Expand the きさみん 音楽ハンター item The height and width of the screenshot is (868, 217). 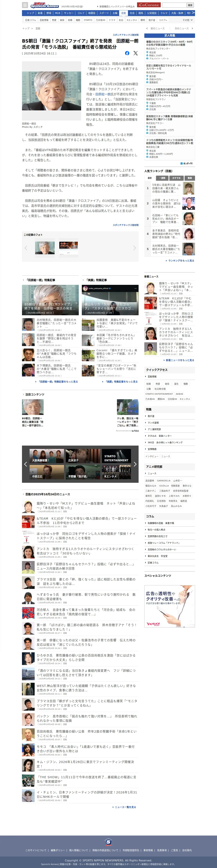tap(170, 436)
